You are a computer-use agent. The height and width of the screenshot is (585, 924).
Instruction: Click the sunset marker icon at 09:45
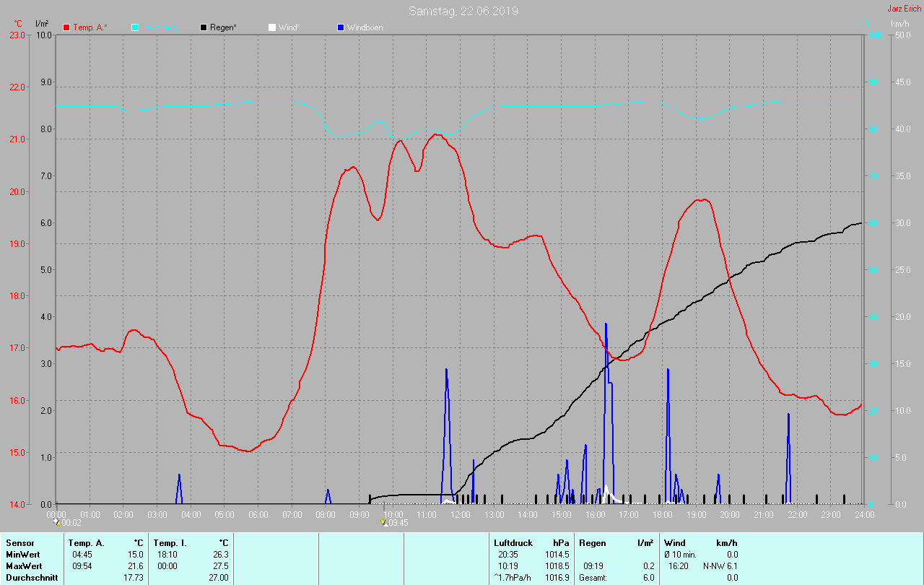pyautogui.click(x=384, y=522)
